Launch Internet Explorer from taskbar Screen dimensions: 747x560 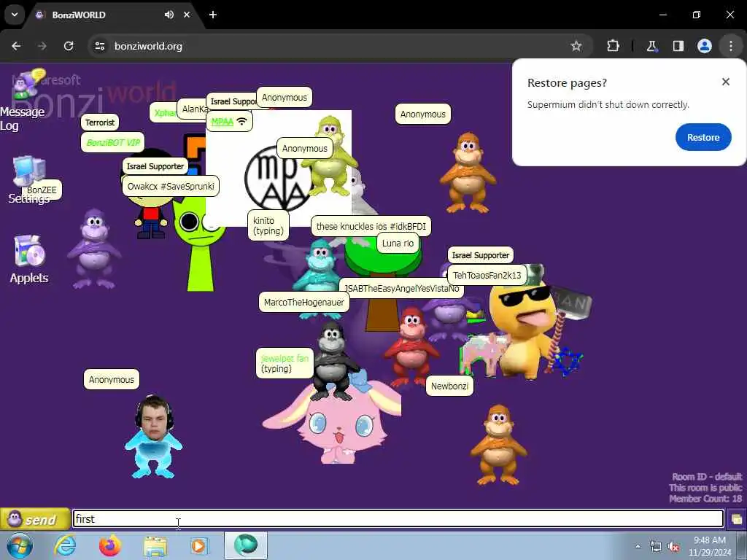(x=65, y=545)
